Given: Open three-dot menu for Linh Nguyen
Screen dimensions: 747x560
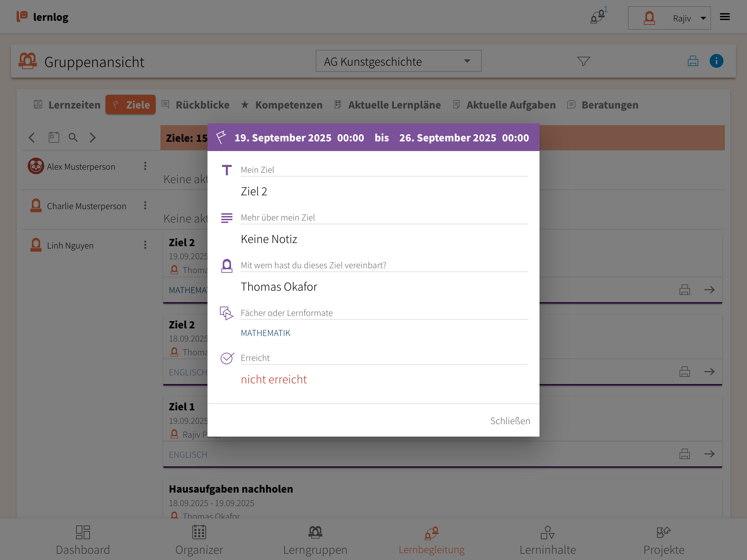Looking at the screenshot, I should pos(145,245).
